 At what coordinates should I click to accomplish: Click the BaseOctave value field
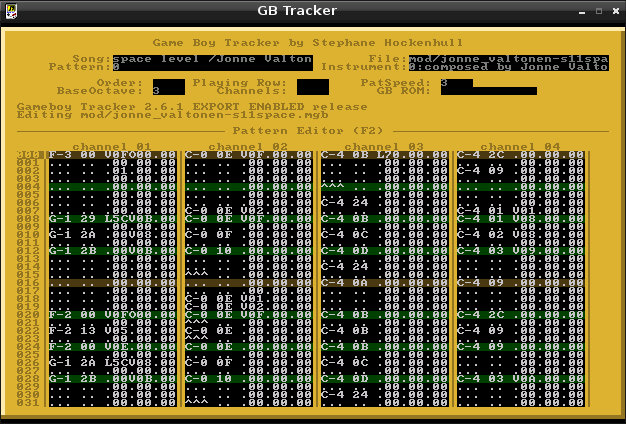tap(168, 91)
